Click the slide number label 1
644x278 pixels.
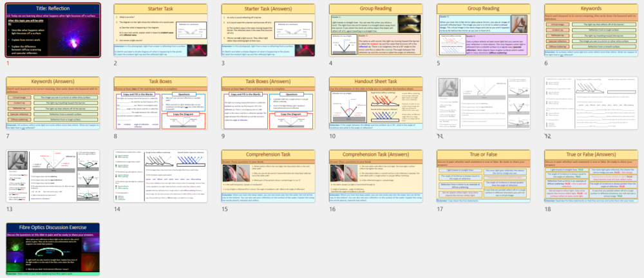tap(7, 63)
